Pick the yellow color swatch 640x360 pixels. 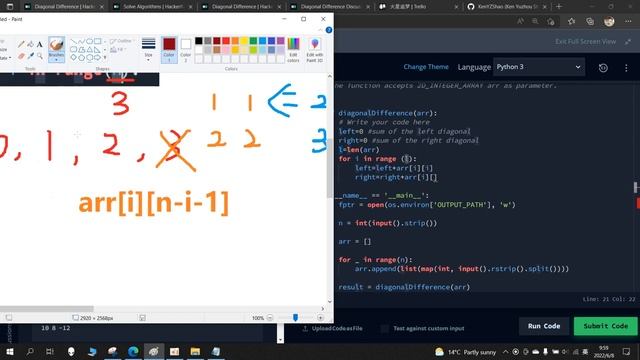click(x=244, y=41)
